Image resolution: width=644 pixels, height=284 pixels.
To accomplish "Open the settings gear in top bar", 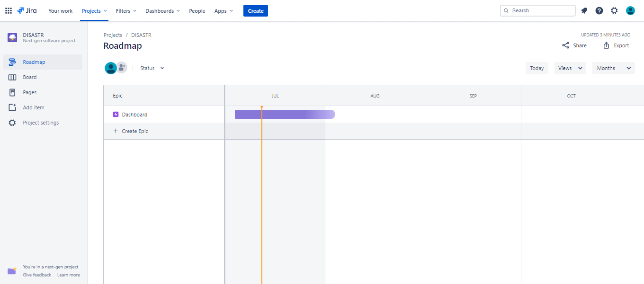I will [614, 10].
